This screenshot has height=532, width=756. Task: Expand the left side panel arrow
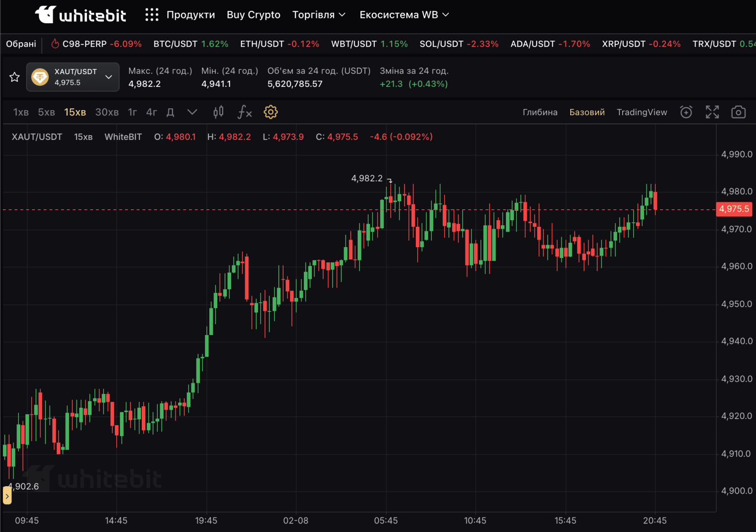(x=7, y=496)
